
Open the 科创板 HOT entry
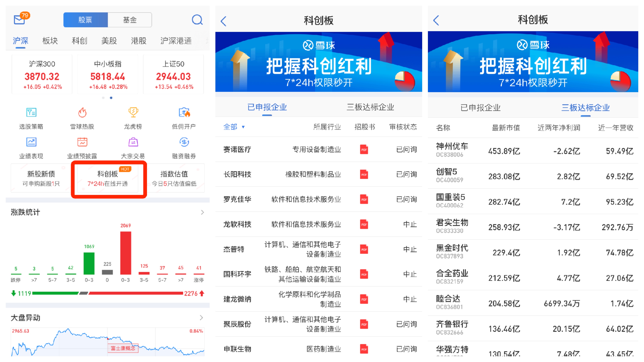108,178
